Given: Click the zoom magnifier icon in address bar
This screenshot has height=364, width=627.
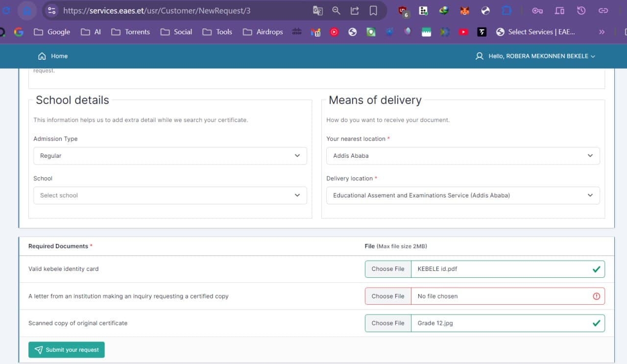Looking at the screenshot, I should point(336,10).
